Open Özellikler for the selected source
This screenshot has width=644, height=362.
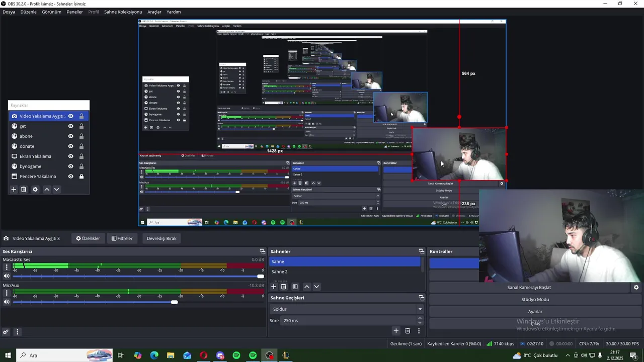click(88, 238)
